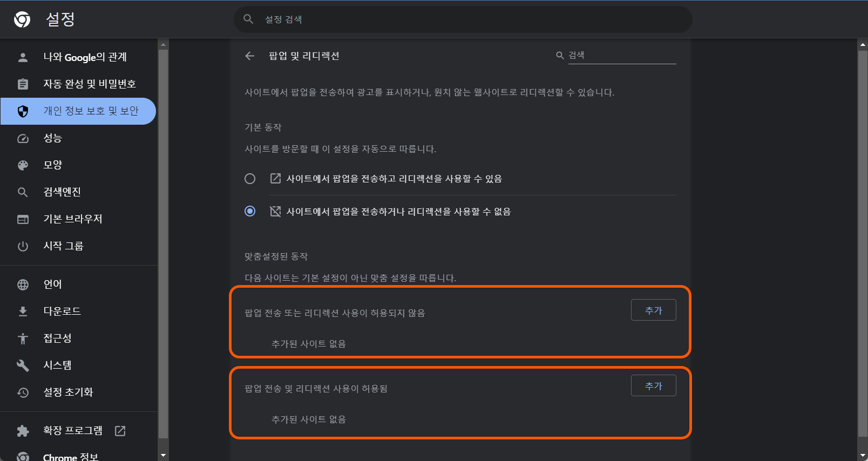Click the clipboard icon for 자동 완성 및 비밀번호

tap(23, 84)
